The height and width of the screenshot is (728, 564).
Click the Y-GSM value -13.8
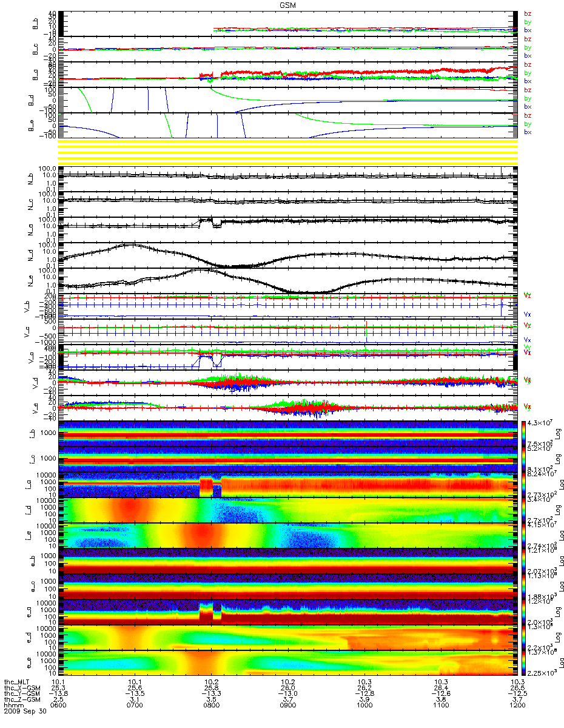(59, 694)
